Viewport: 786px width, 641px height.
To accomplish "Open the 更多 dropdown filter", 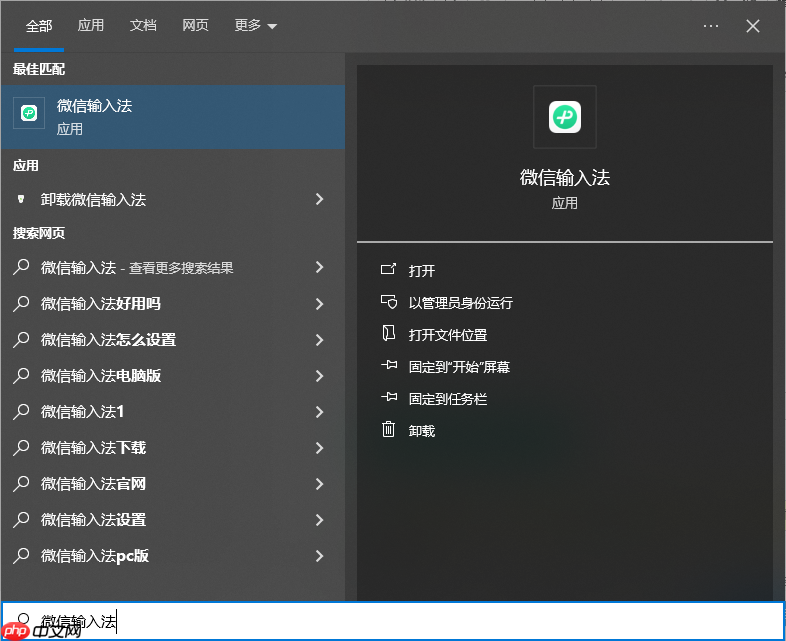I will [256, 25].
